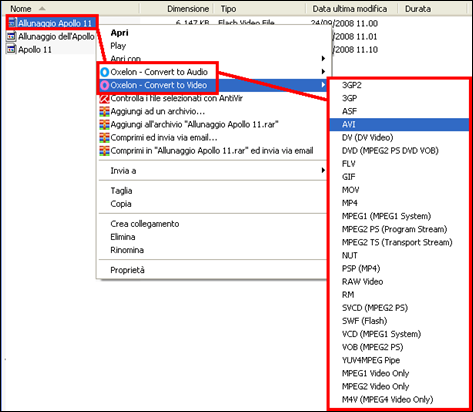Select DV (DV Video) format
Viewport: 473px width, 412px height.
coord(367,137)
